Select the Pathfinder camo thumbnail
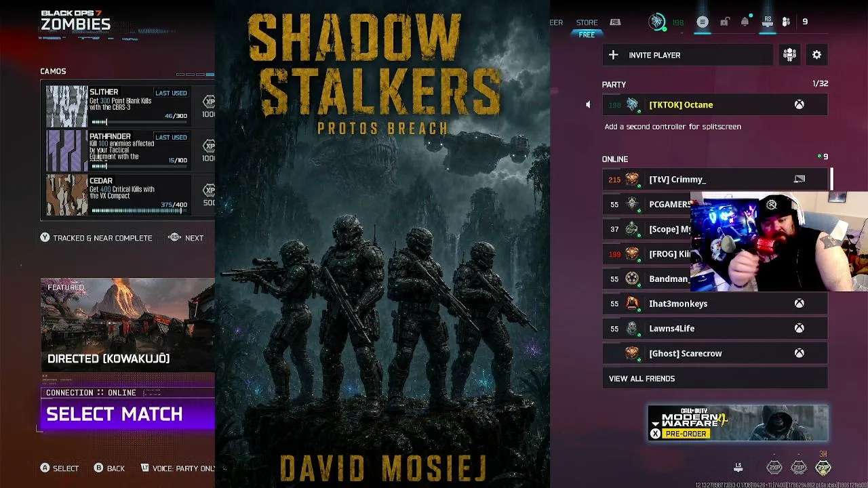The height and width of the screenshot is (488, 868). point(66,150)
